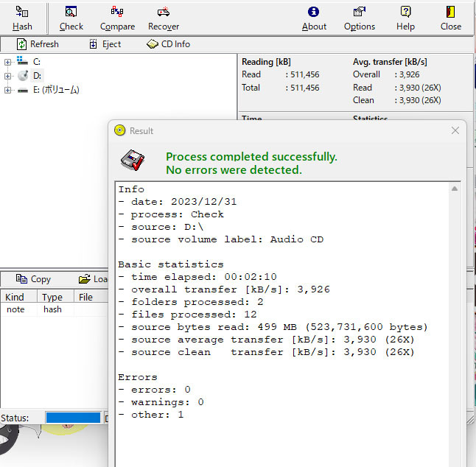Screen dimensions: 476x467
Task: Click the Kind column header
Action: click(15, 297)
